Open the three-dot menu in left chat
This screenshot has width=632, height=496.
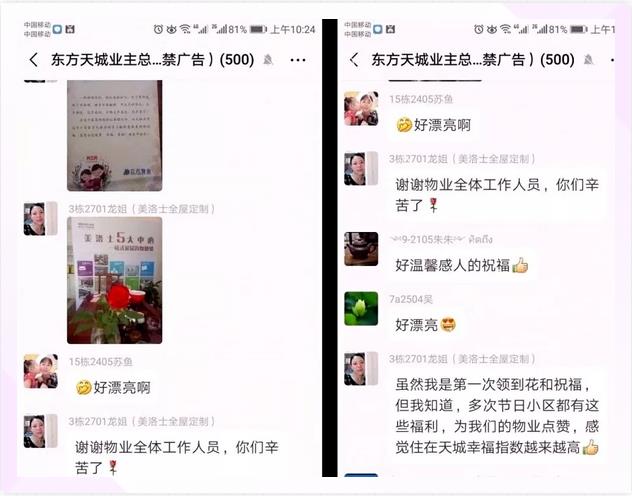click(x=298, y=60)
